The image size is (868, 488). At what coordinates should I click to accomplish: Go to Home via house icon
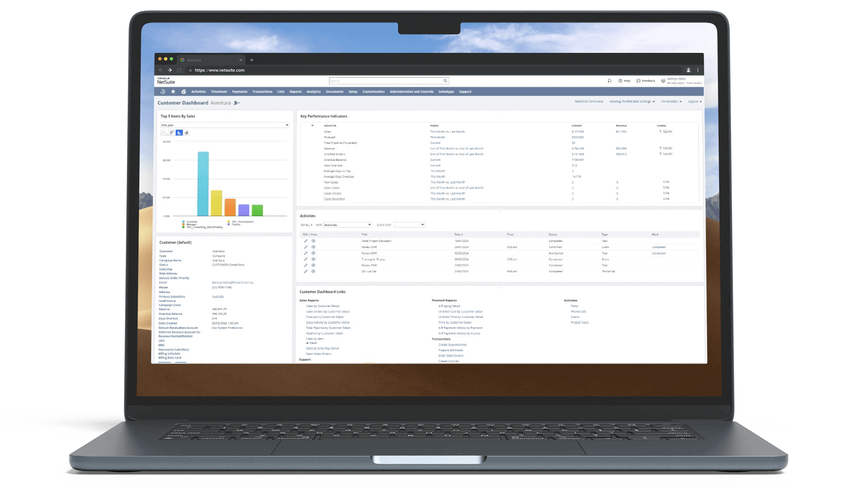pos(184,92)
